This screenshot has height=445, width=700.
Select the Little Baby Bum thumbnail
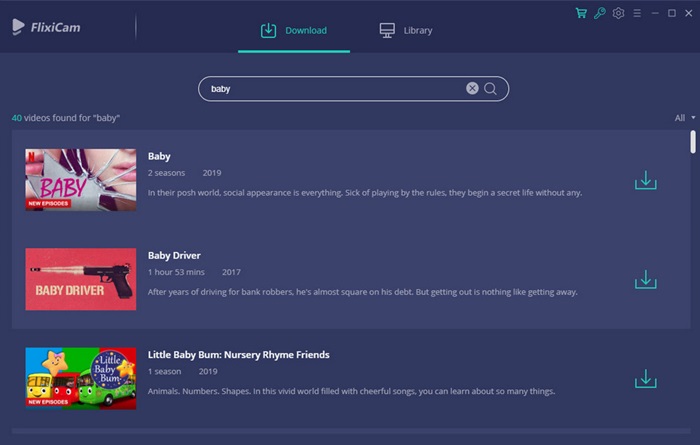[81, 378]
